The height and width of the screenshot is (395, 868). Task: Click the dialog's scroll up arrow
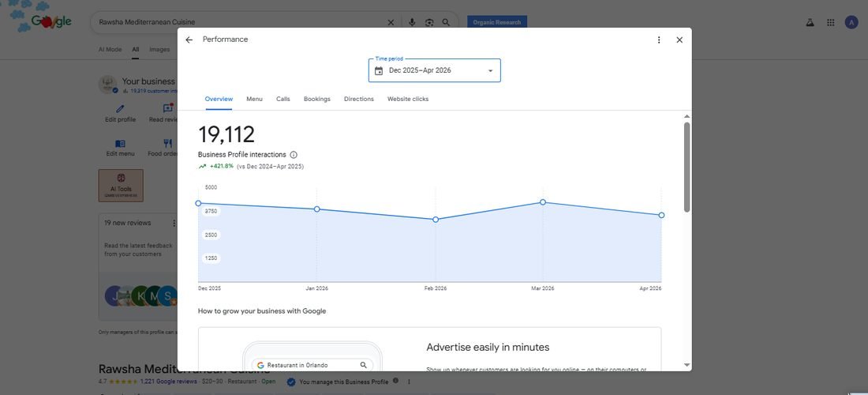click(687, 116)
